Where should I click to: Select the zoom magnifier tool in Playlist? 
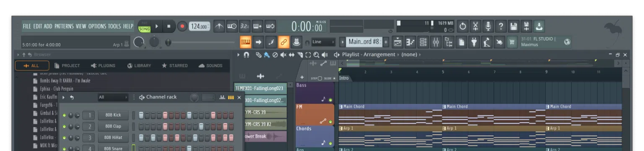tap(316, 55)
